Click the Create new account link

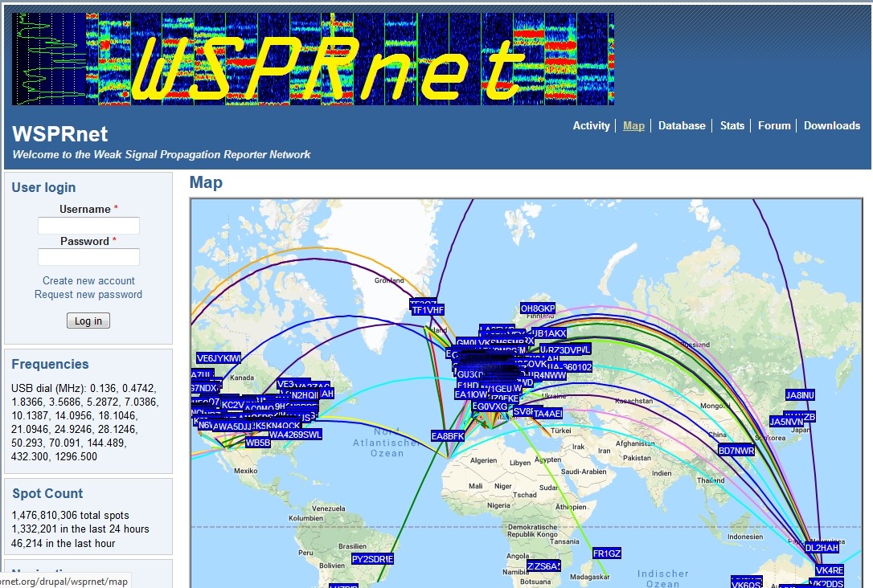tap(88, 280)
